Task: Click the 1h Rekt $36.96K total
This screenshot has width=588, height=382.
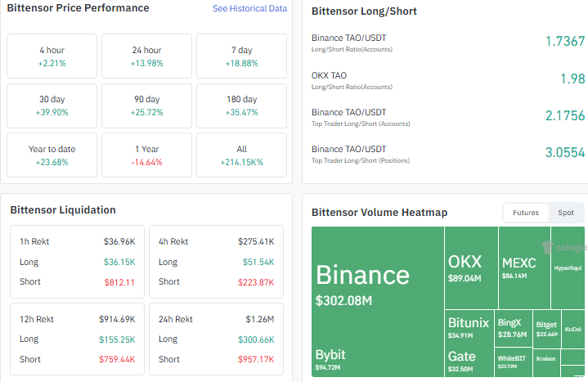Action: [119, 241]
